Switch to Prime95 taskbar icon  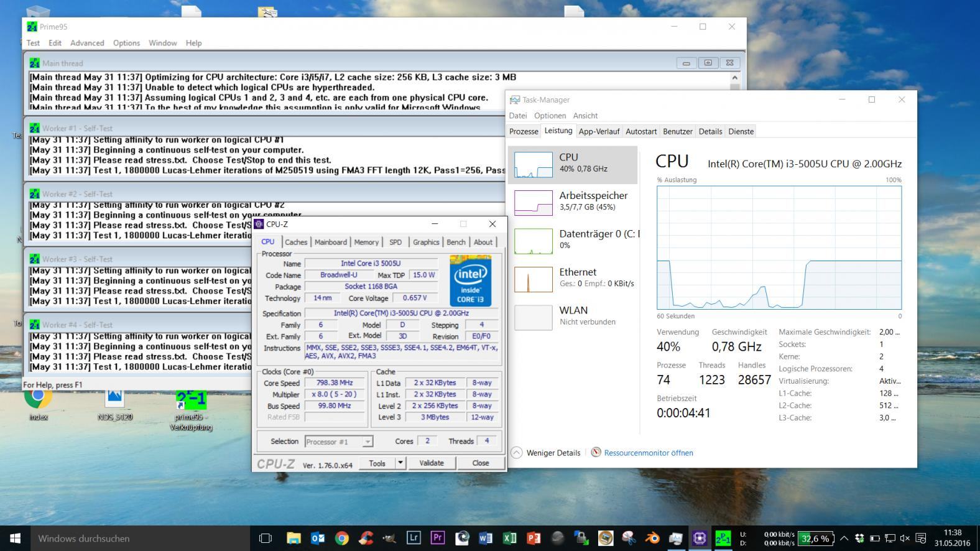pyautogui.click(x=723, y=538)
